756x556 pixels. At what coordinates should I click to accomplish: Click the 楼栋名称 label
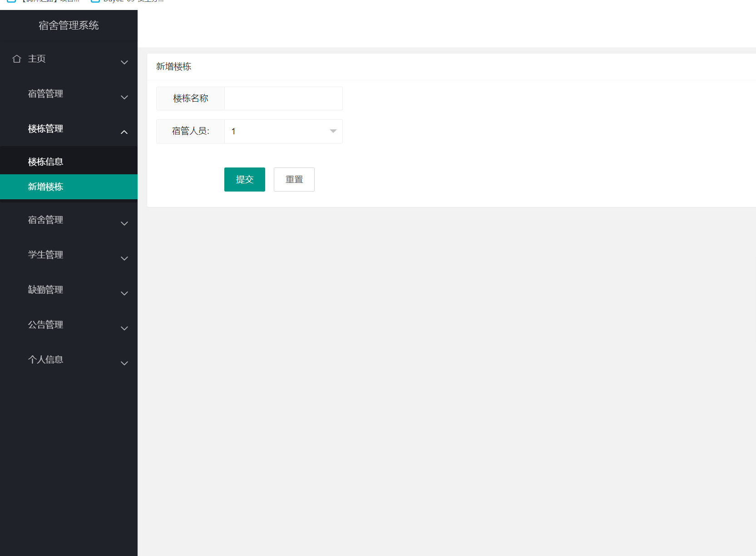[x=191, y=98]
